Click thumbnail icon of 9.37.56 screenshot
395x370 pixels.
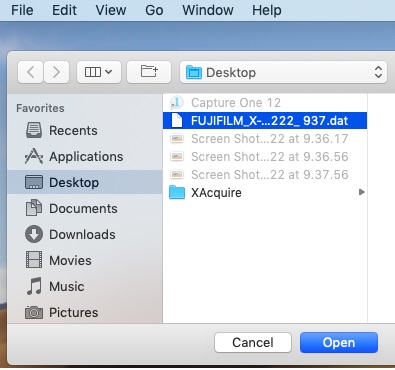(x=177, y=174)
